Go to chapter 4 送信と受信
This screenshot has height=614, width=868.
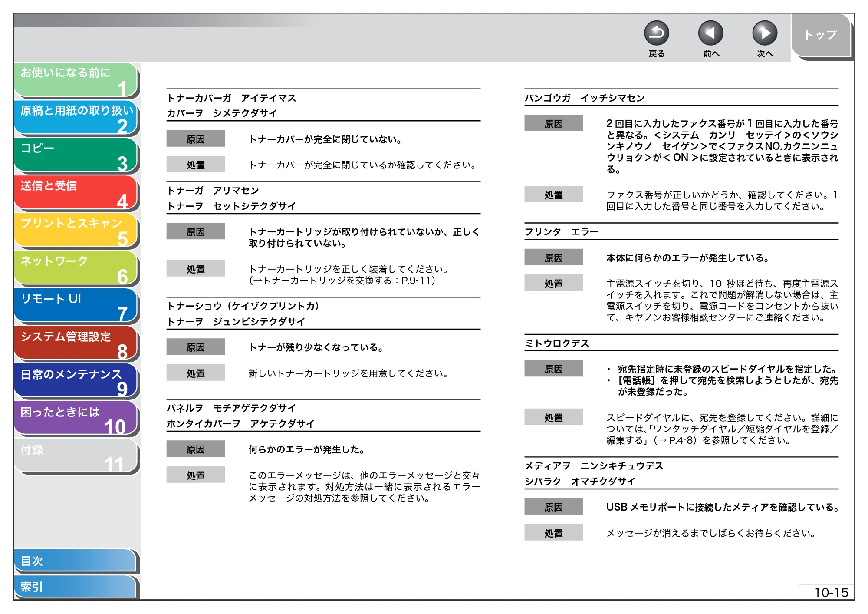(76, 193)
